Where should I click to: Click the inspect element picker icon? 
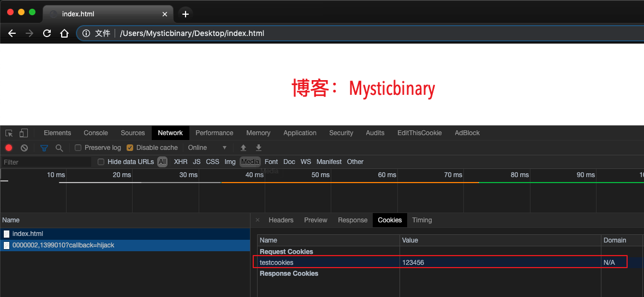tap(9, 133)
